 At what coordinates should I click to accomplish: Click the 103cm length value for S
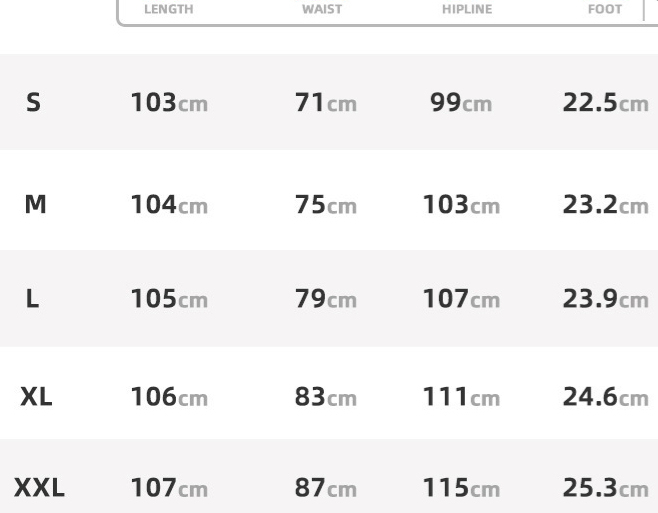tap(169, 103)
